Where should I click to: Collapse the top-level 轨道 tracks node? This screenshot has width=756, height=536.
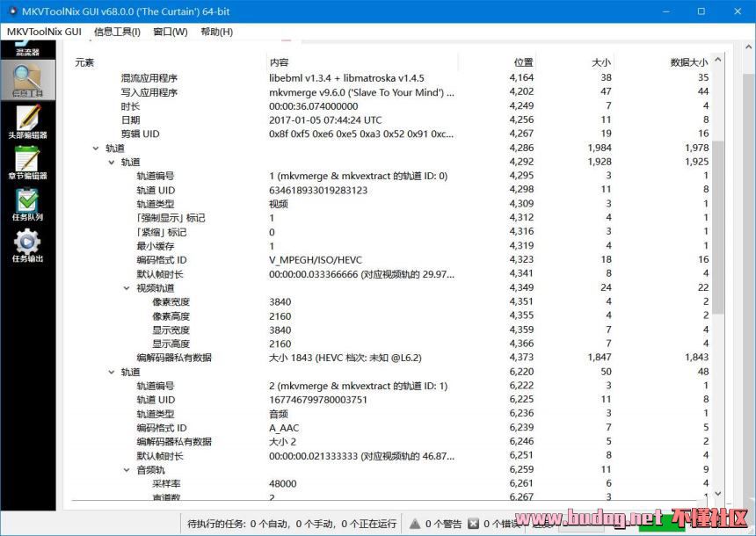[x=96, y=148]
